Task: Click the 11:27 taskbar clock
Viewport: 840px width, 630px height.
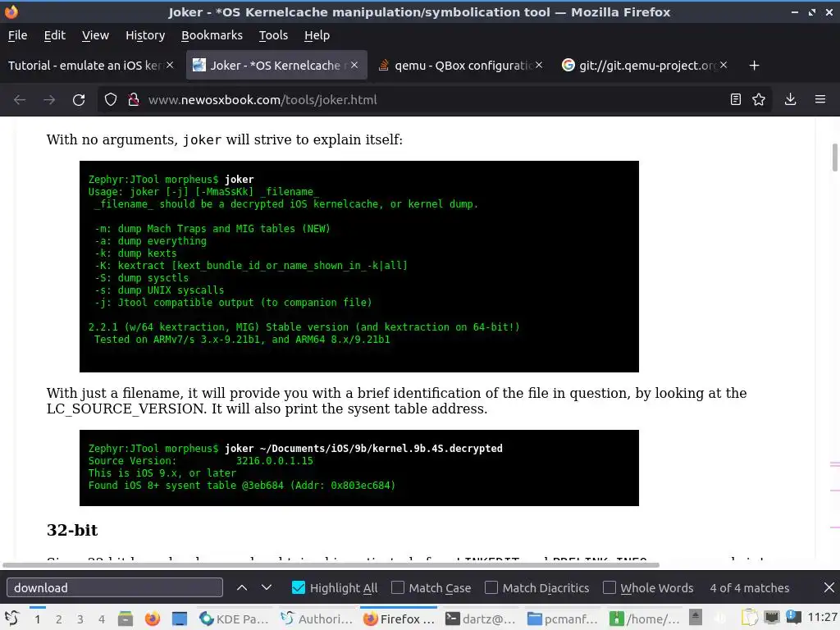Action: pos(822,617)
